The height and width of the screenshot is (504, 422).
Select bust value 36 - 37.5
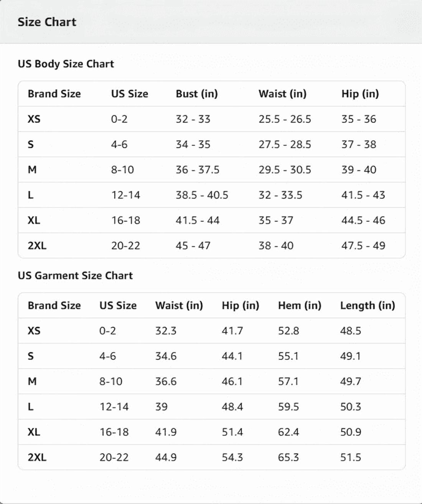[198, 170]
